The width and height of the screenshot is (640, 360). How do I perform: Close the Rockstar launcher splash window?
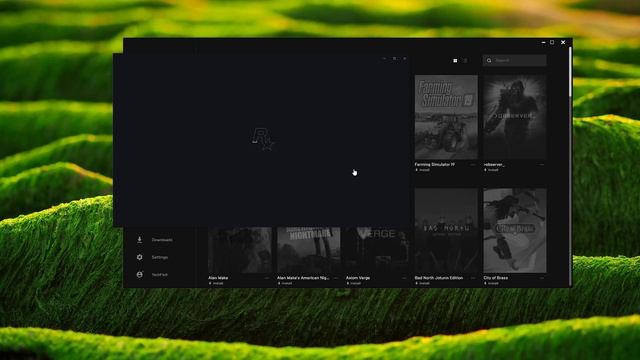point(404,59)
